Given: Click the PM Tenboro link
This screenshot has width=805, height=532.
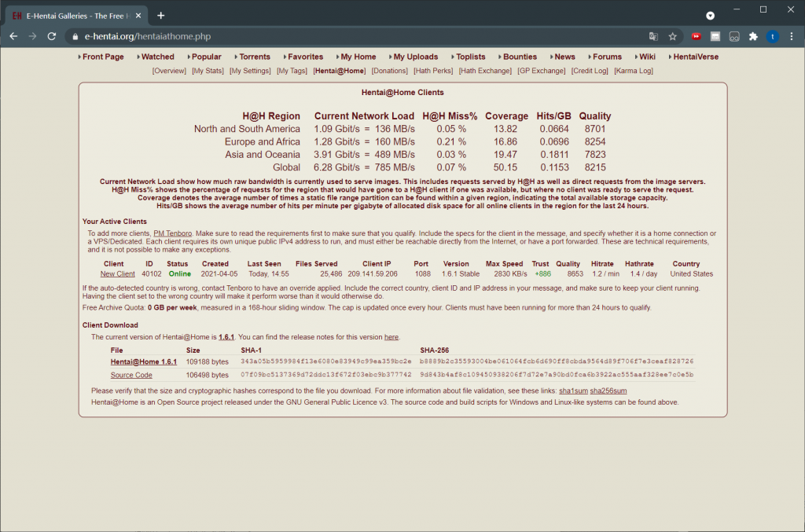Looking at the screenshot, I should click(173, 233).
